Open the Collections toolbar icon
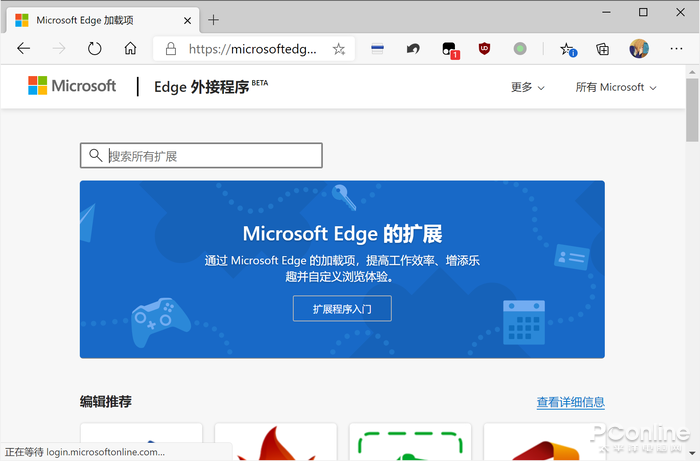Image resolution: width=700 pixels, height=461 pixels. tap(602, 49)
